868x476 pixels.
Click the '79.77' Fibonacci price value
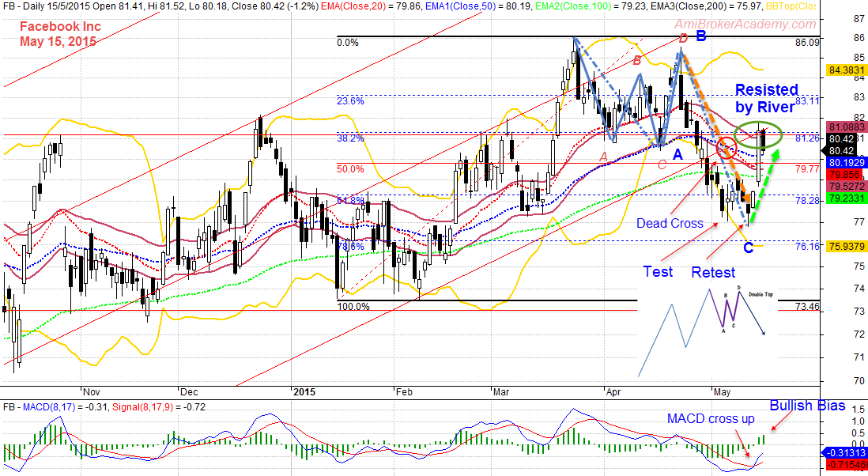807,169
